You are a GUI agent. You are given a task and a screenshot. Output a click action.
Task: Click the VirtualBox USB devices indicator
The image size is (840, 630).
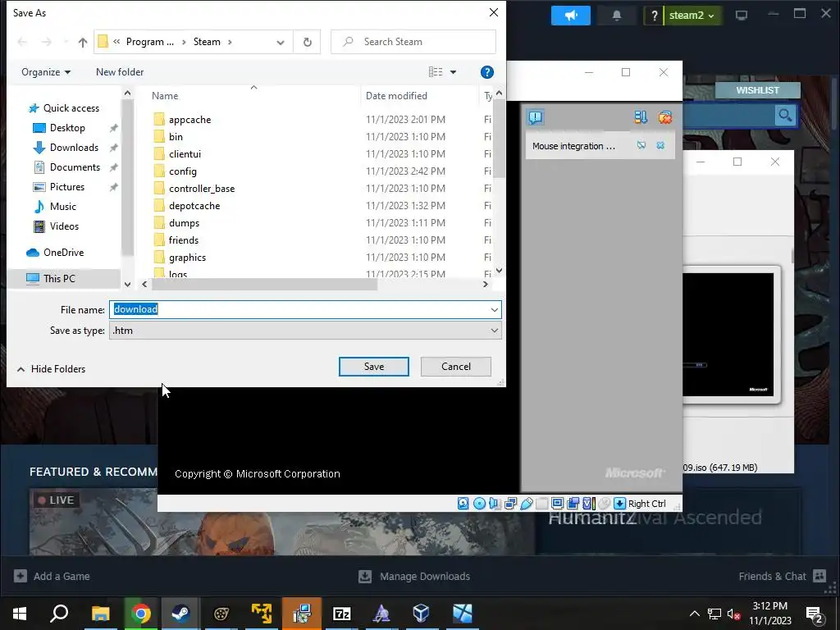526,504
